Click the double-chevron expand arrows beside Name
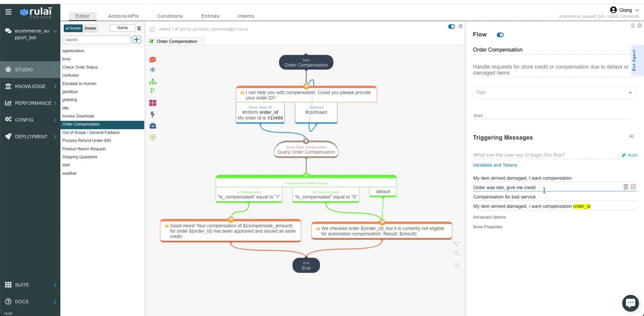This screenshot has height=316, width=644. click(x=139, y=28)
